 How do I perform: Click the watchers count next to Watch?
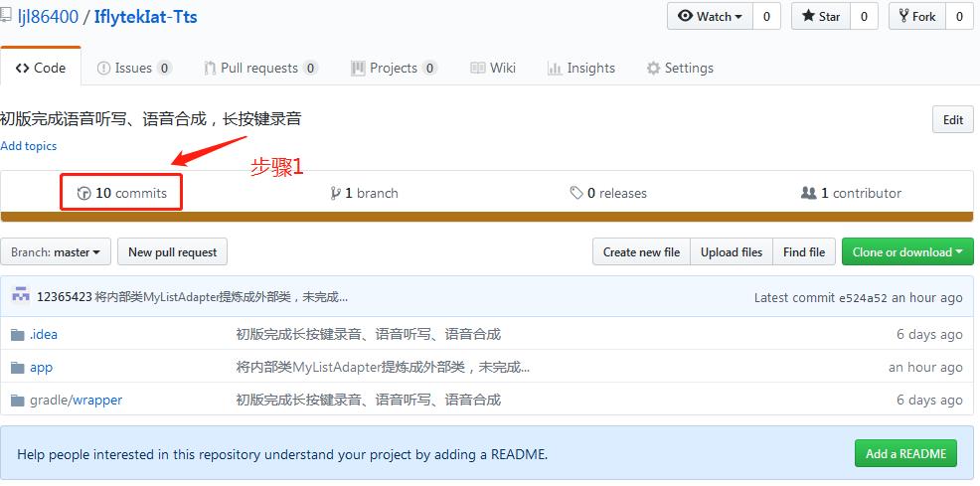pos(767,16)
